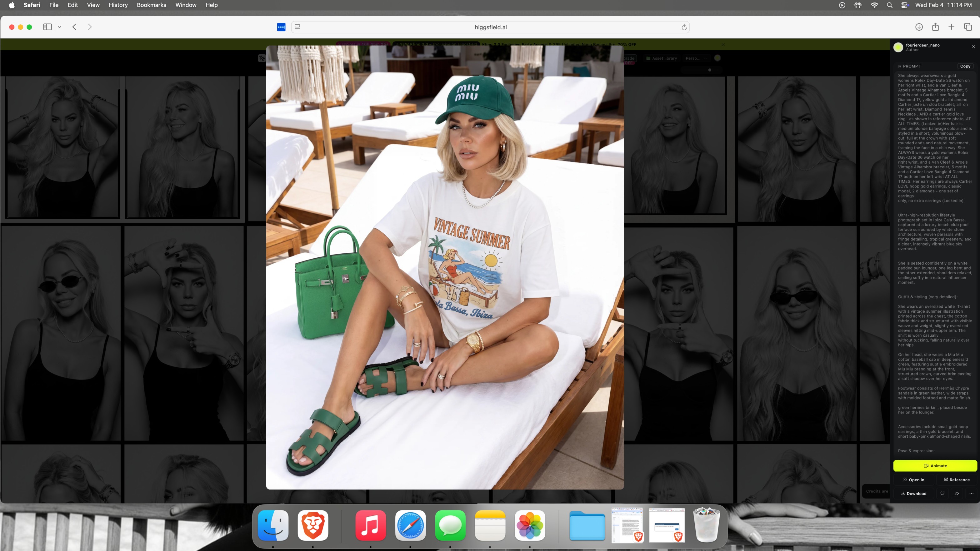Image resolution: width=980 pixels, height=551 pixels.
Task: Open the Wi-Fi status menu
Action: pos(874,5)
